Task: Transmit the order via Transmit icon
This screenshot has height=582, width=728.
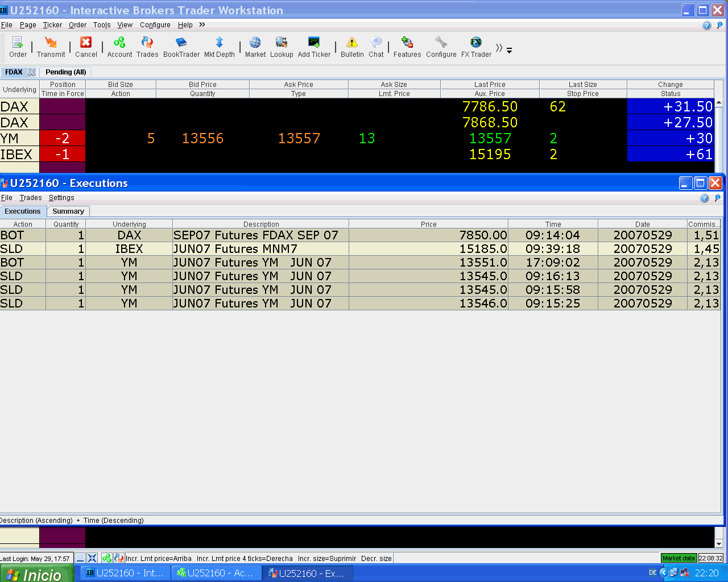Action: 51,47
